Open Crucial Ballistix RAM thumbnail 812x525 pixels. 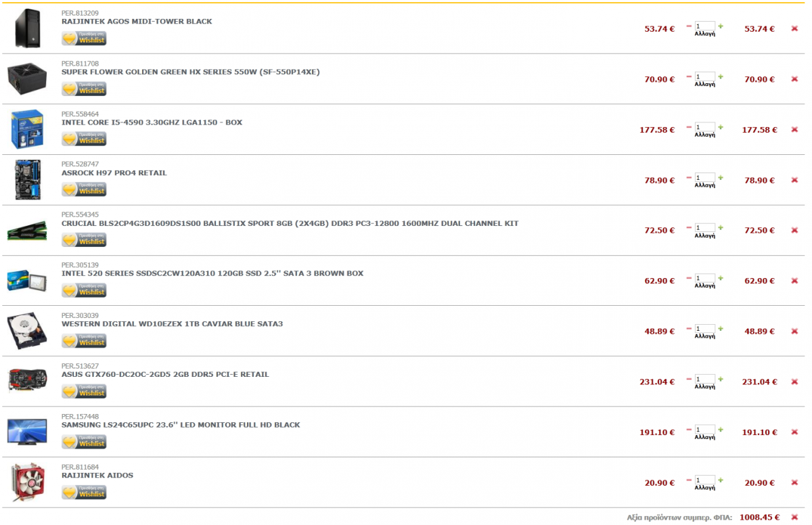tap(27, 231)
